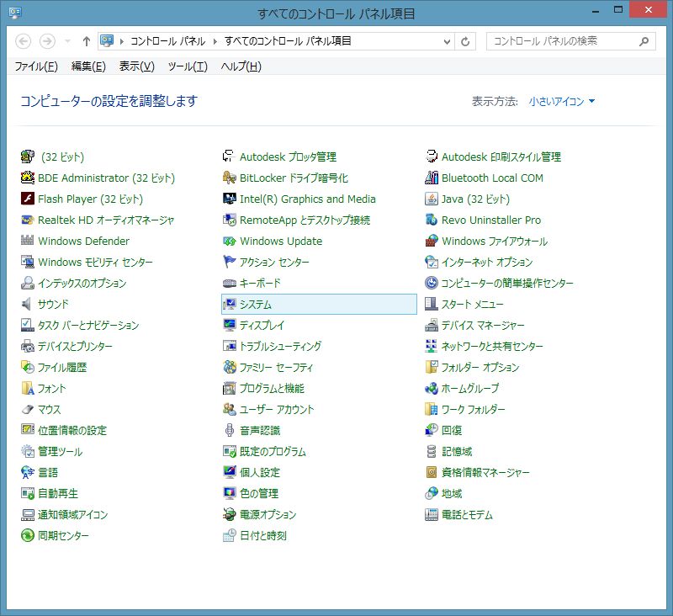Open the 地域 globe icon
The height and width of the screenshot is (616, 673).
(432, 493)
